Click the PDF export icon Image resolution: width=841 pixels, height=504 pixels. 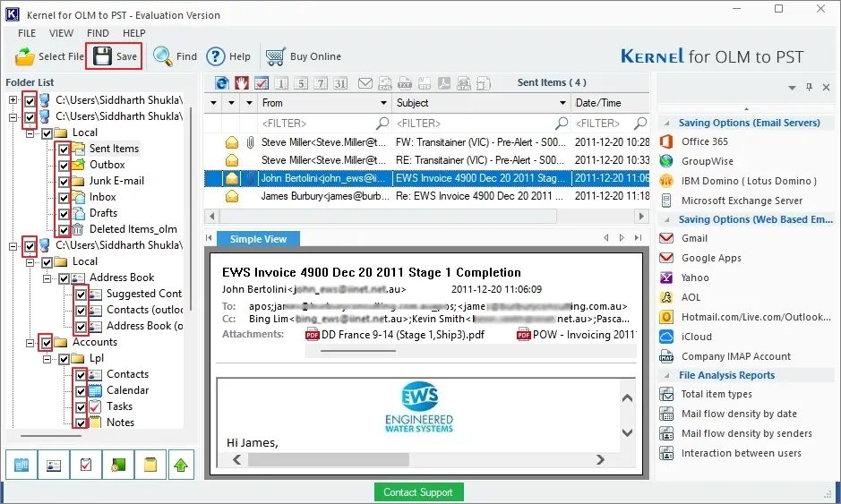[x=444, y=83]
